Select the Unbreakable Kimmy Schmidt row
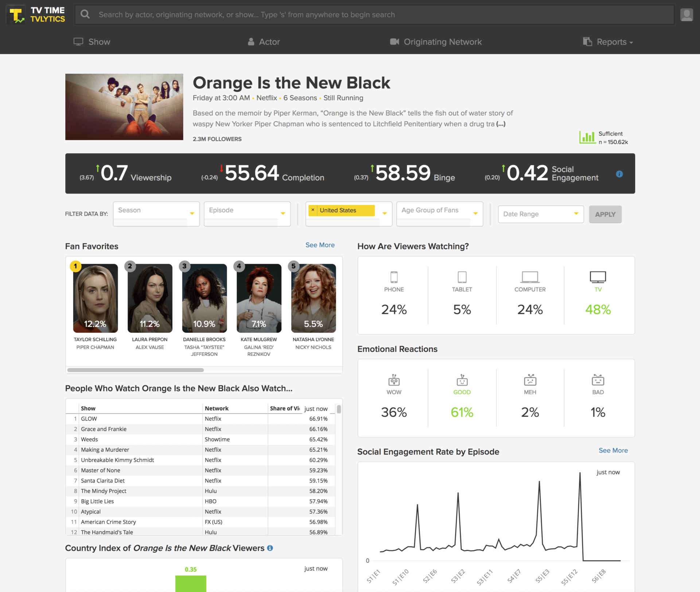The image size is (700, 592). click(201, 460)
